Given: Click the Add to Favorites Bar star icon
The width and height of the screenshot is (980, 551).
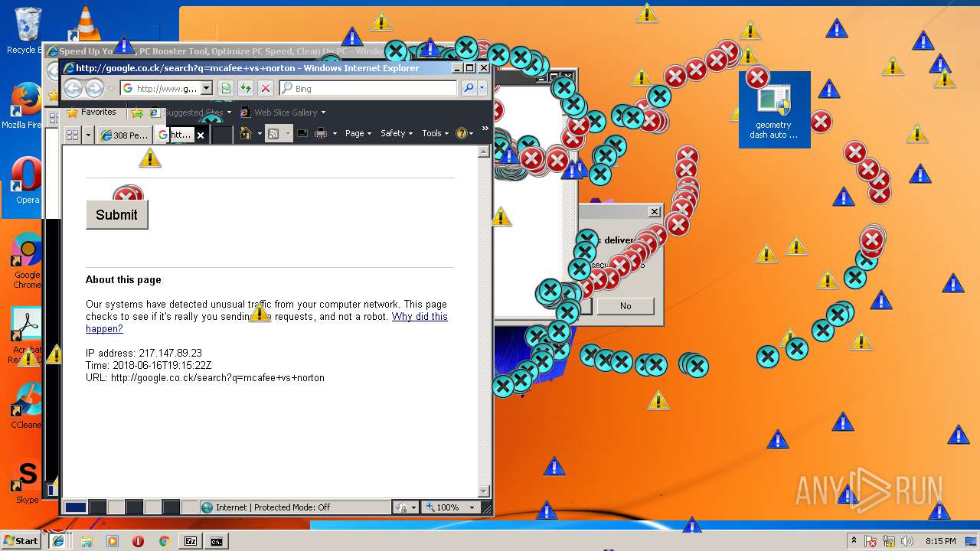Looking at the screenshot, I should point(137,112).
